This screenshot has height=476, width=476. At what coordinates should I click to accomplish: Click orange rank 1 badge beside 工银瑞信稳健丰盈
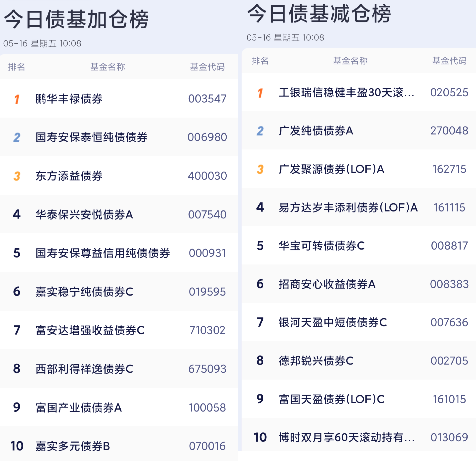click(x=260, y=93)
